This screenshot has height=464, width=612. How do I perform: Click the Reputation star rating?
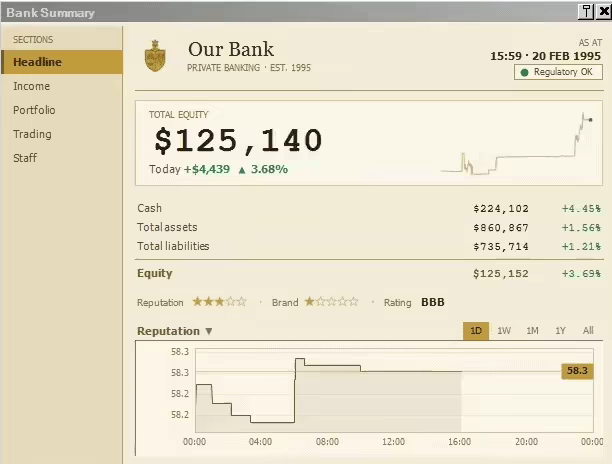pyautogui.click(x=219, y=302)
